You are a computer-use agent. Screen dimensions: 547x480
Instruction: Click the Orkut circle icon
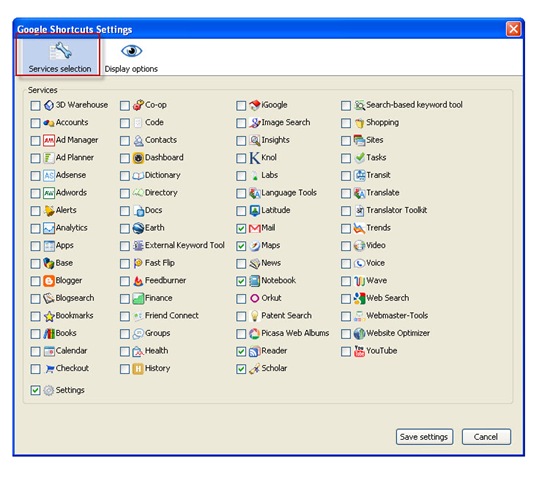click(x=255, y=299)
